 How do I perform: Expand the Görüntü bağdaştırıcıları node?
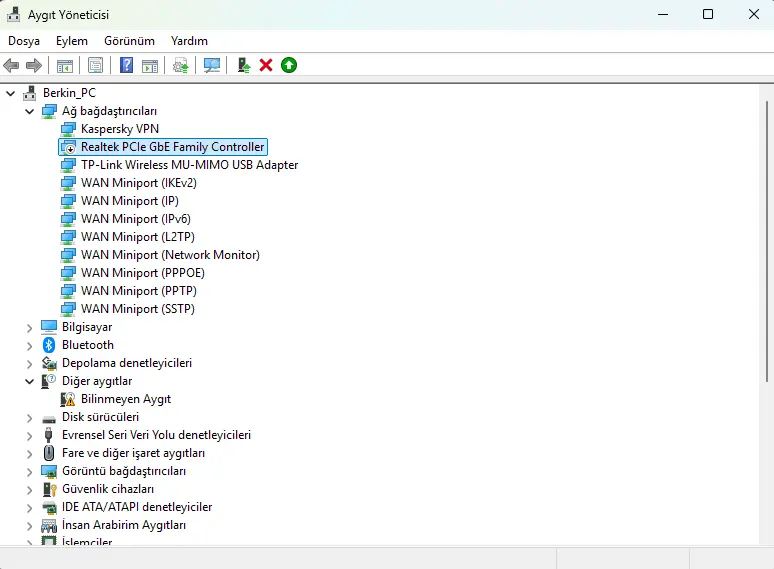coord(30,472)
